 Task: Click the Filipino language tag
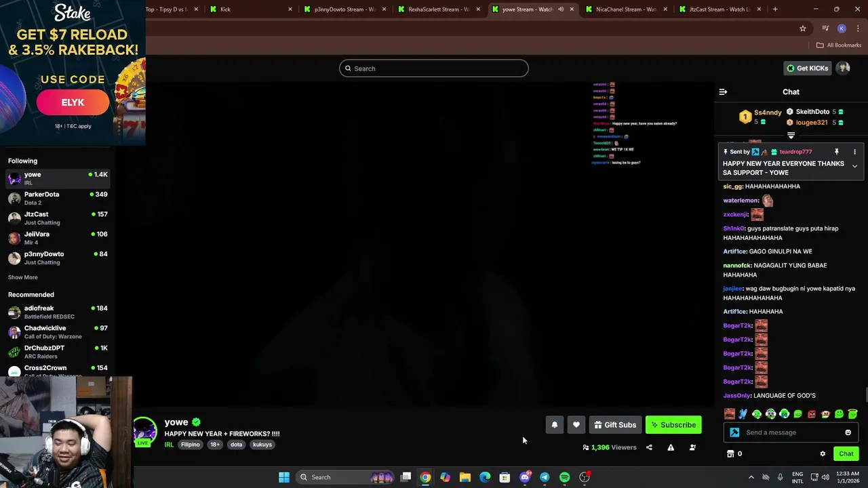point(190,445)
